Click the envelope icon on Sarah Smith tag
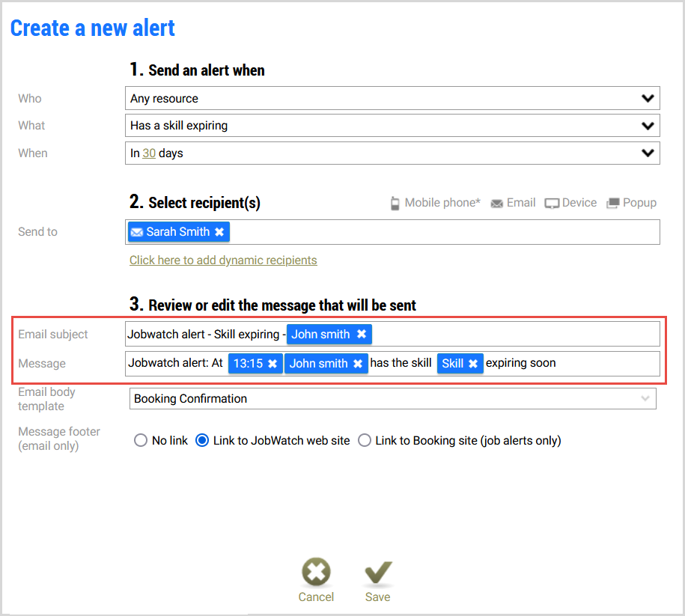 pyautogui.click(x=137, y=232)
